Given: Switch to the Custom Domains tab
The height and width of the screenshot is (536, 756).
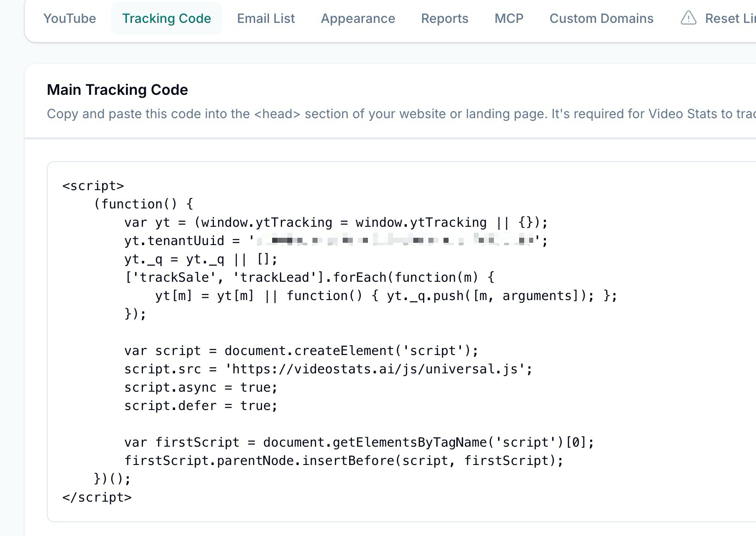Looking at the screenshot, I should coord(601,18).
